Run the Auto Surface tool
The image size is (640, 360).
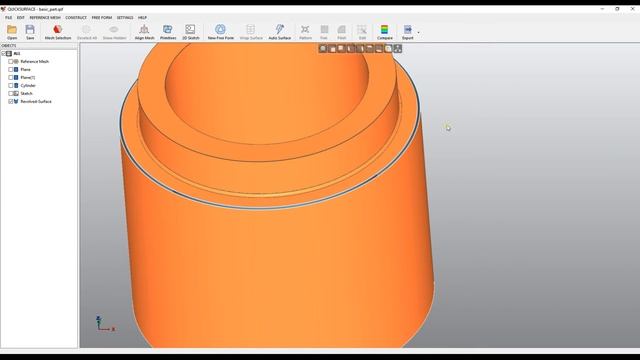coord(280,32)
